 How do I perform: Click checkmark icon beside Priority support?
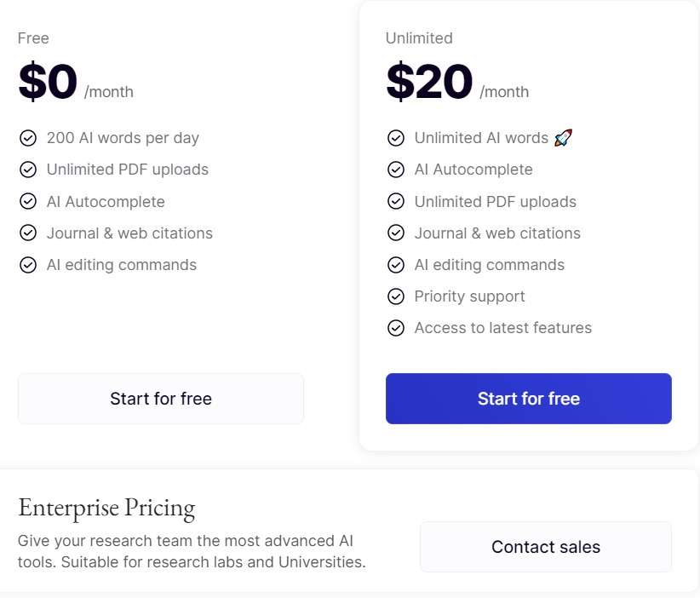(x=396, y=296)
